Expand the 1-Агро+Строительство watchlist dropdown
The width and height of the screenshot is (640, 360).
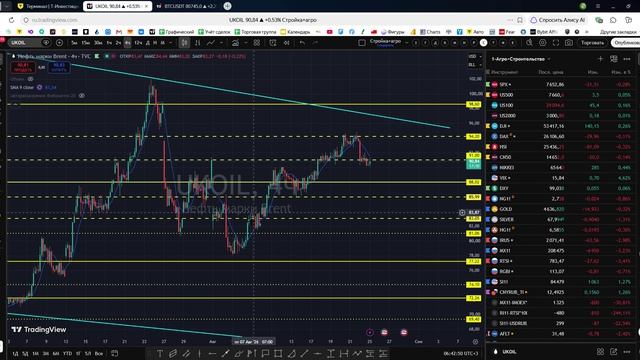point(521,59)
